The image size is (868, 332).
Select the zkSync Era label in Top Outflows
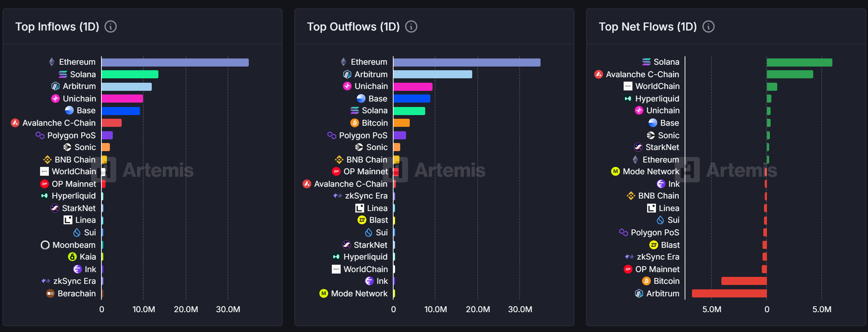click(x=366, y=196)
